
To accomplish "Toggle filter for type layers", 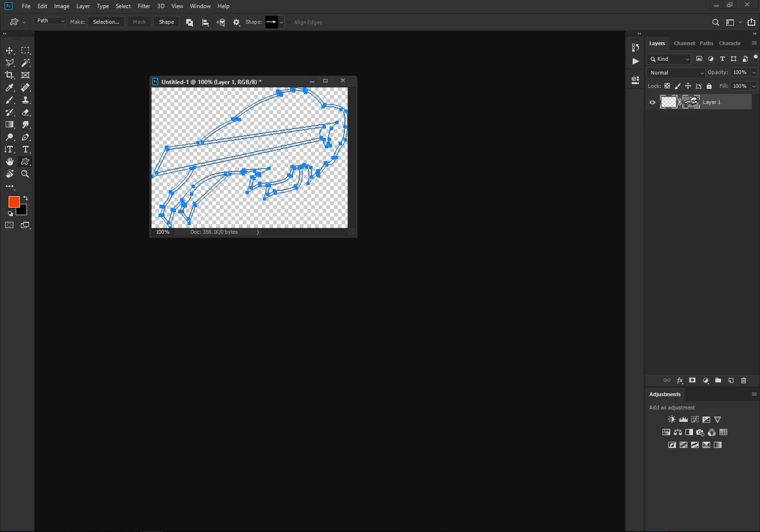I will coord(722,59).
